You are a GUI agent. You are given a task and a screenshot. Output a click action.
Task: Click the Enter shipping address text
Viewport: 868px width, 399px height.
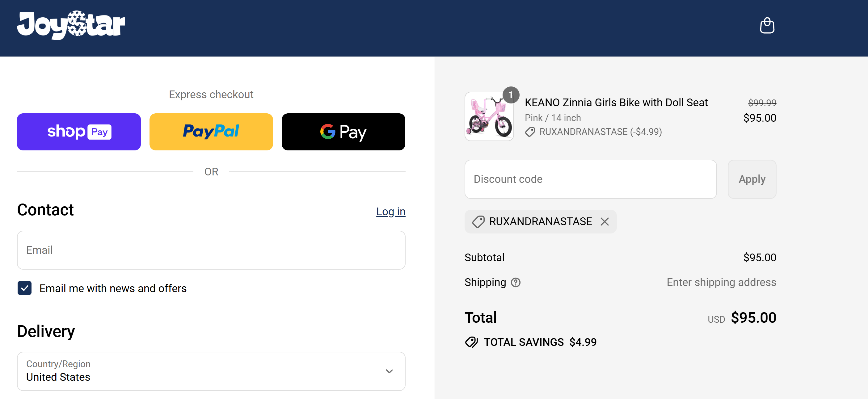(721, 282)
